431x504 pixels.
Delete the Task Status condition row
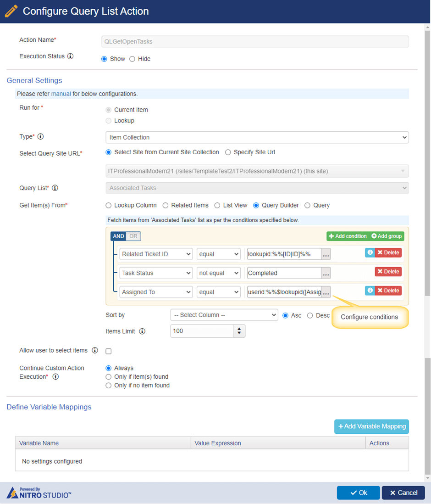tap(387, 273)
